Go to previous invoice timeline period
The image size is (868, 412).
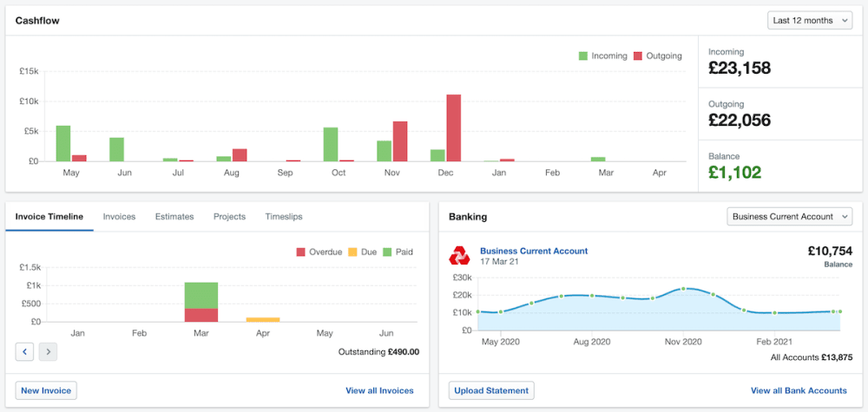click(x=25, y=351)
